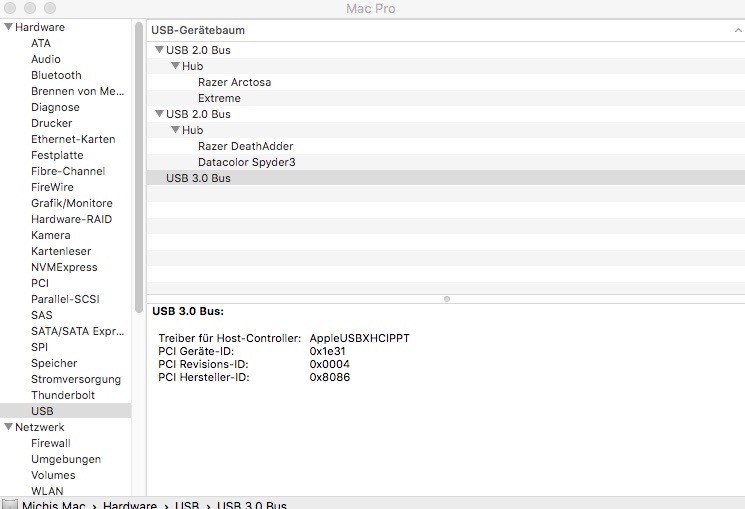745x509 pixels.
Task: Select Kartenleser entry
Action: point(61,251)
